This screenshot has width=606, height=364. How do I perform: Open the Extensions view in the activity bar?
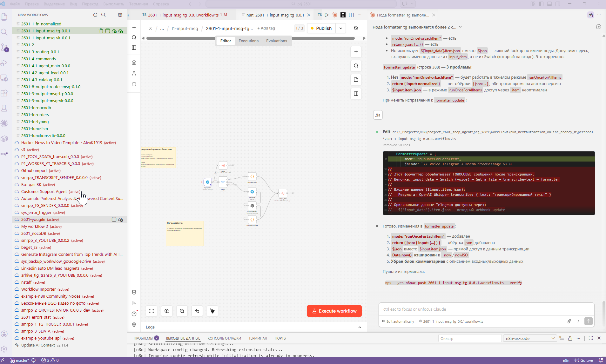point(4,93)
